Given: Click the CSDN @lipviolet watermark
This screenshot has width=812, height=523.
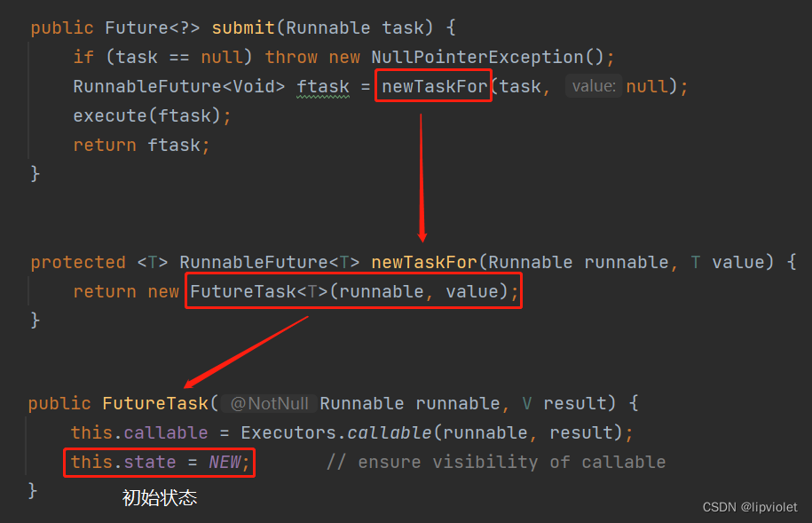Looking at the screenshot, I should 749,507.
